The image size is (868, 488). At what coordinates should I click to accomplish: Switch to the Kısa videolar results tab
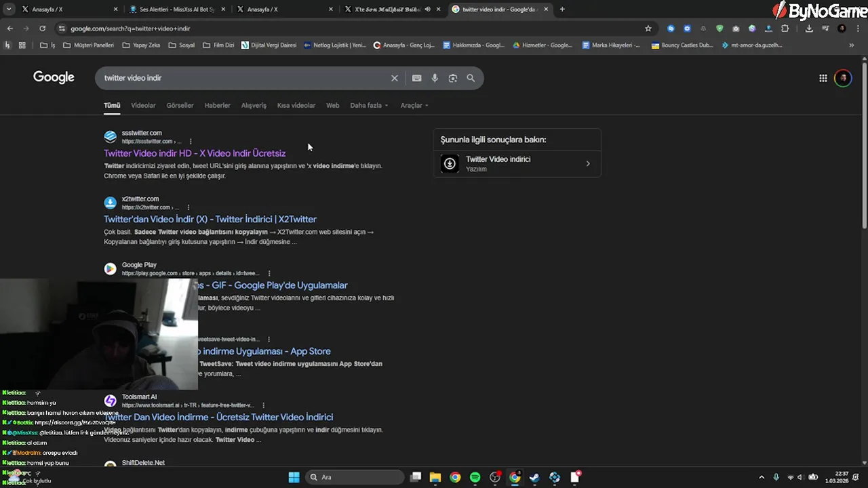296,106
